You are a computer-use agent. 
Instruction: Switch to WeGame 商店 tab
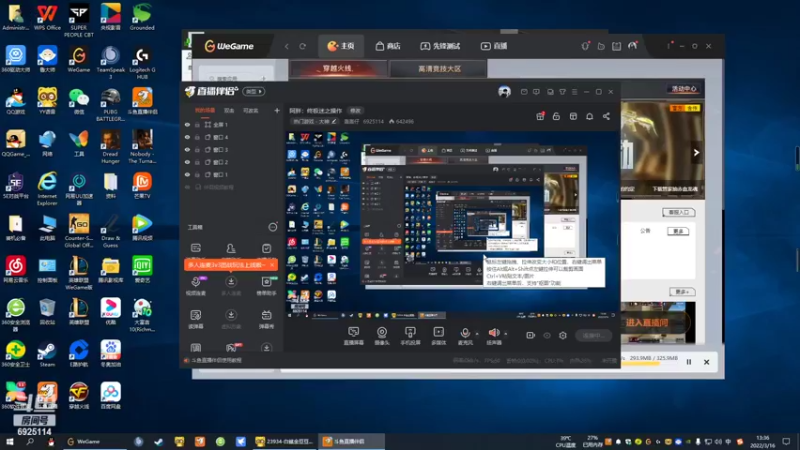pyautogui.click(x=388, y=46)
